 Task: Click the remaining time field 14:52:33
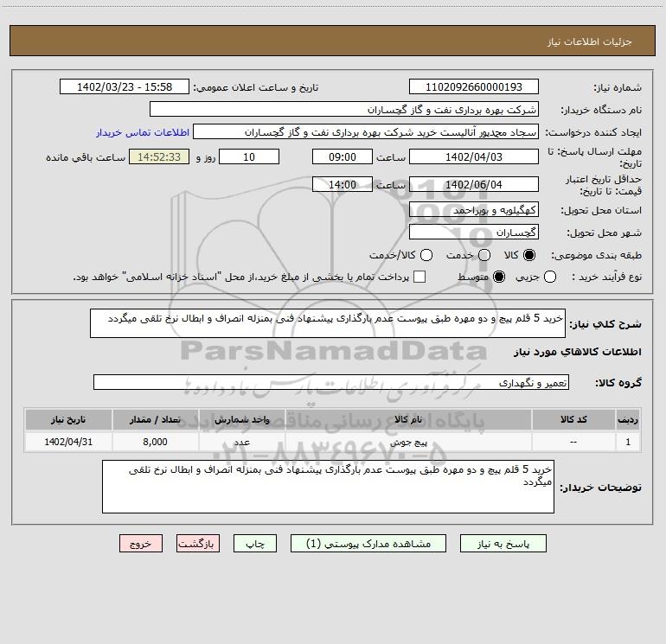(159, 156)
